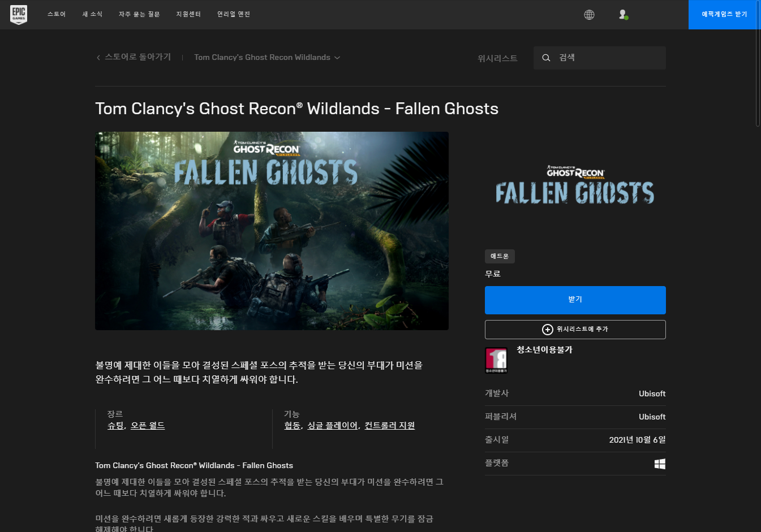Click the 18 age rating icon

coord(496,360)
